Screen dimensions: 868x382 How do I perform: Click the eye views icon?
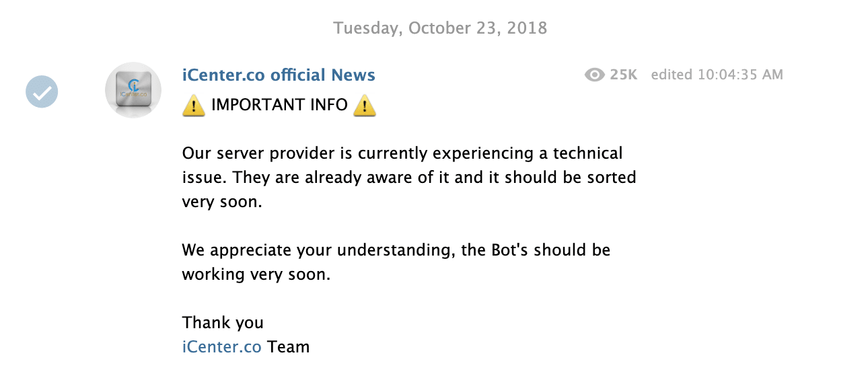point(595,75)
